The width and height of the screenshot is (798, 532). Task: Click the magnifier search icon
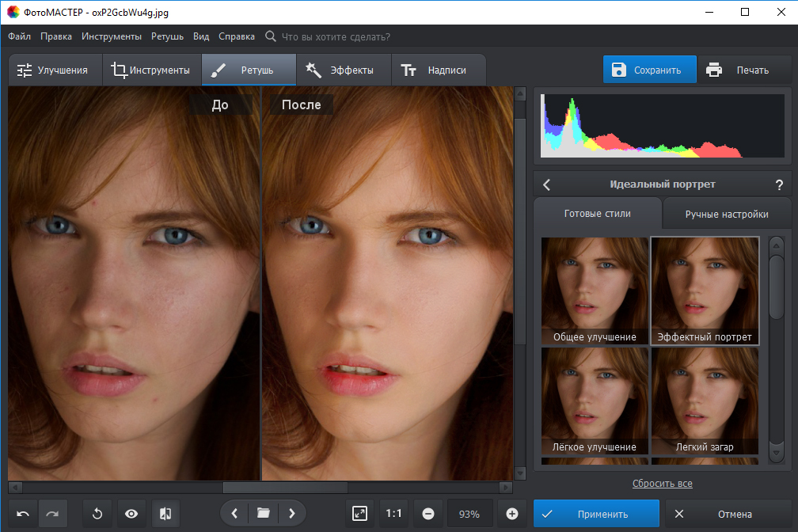pos(271,36)
